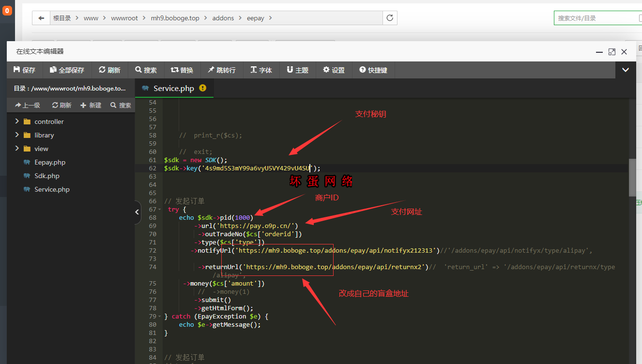The width and height of the screenshot is (642, 364).
Task: Open the Search (搜索) tool in editor toolbar
Action: (146, 70)
